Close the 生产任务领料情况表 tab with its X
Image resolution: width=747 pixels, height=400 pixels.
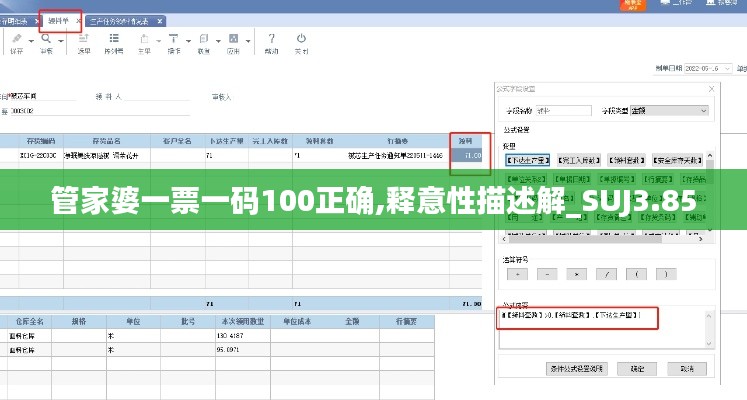click(x=160, y=21)
